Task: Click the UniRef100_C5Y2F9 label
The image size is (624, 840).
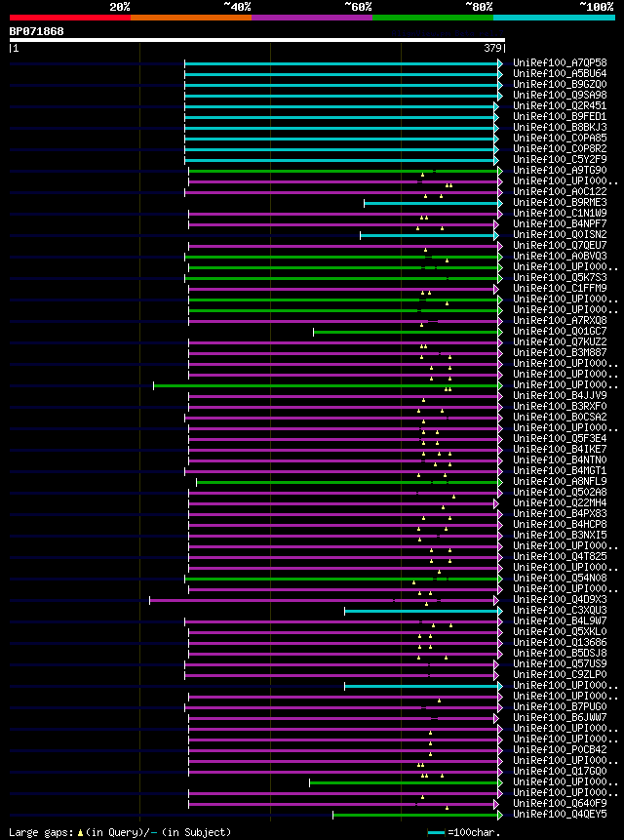Action: (560, 160)
